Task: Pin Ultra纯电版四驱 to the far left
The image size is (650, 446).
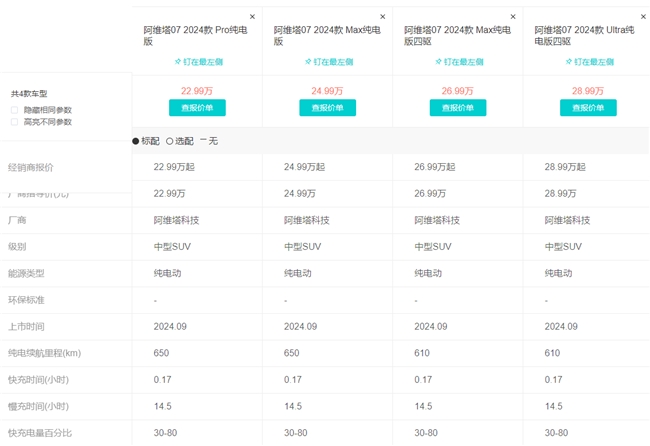Action: click(x=590, y=62)
